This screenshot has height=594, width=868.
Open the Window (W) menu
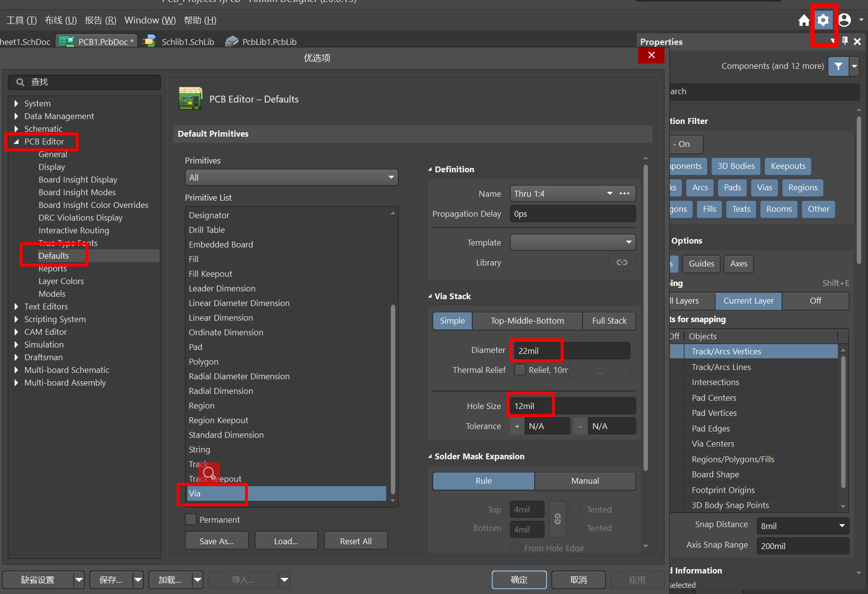coord(150,20)
